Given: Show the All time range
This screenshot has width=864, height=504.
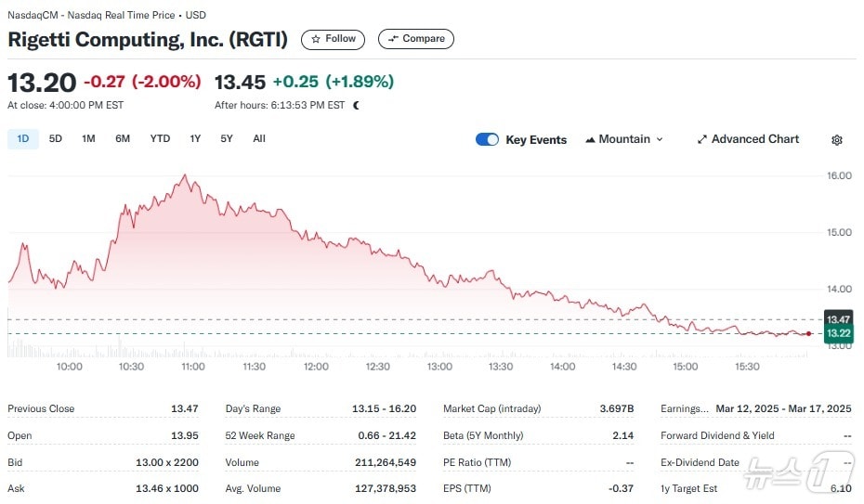Looking at the screenshot, I should pos(259,139).
